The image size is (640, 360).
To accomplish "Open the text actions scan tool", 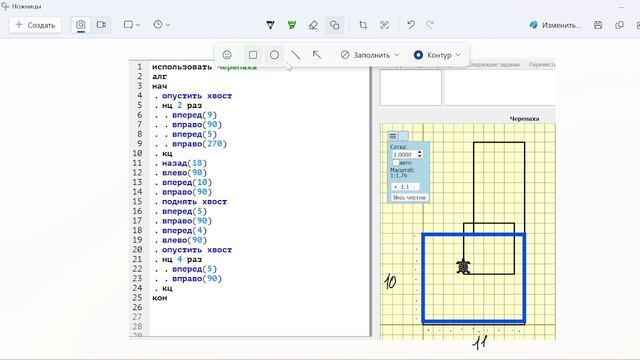I will (x=384, y=25).
